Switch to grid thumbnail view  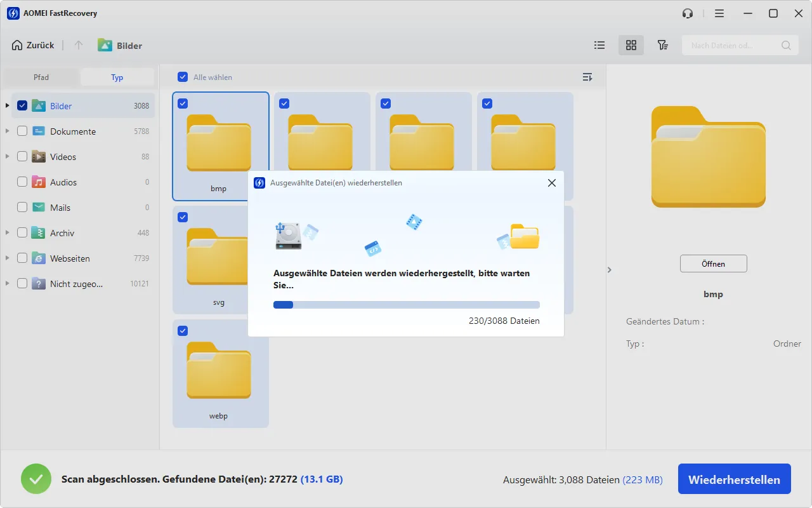coord(631,45)
